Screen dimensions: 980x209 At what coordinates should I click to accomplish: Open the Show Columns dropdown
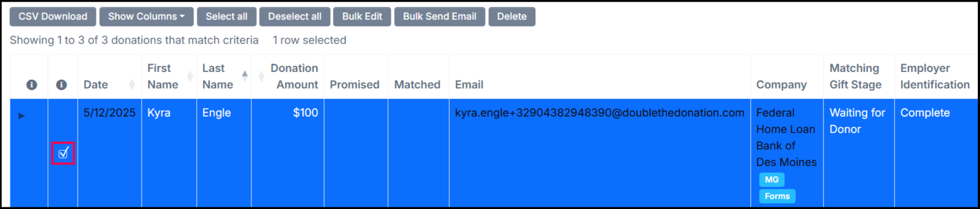pyautogui.click(x=146, y=16)
